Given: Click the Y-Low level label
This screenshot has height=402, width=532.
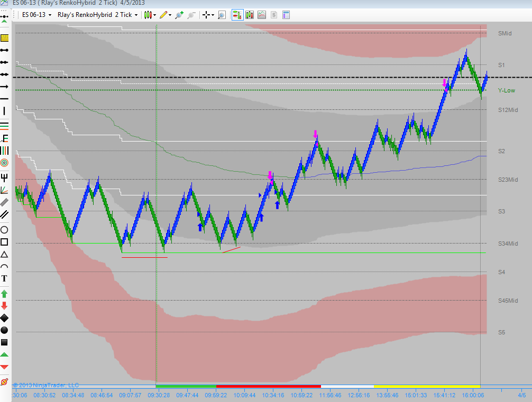Looking at the screenshot, I should pyautogui.click(x=507, y=90).
